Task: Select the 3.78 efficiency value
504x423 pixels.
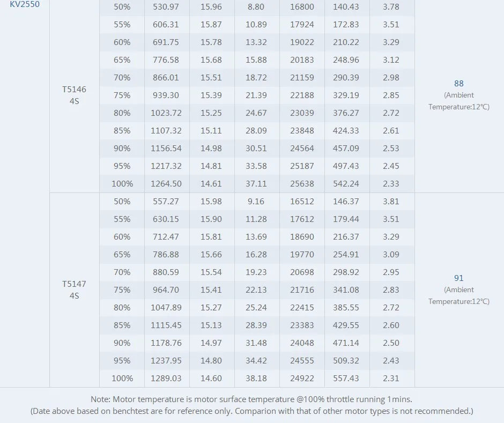Action: tap(391, 7)
